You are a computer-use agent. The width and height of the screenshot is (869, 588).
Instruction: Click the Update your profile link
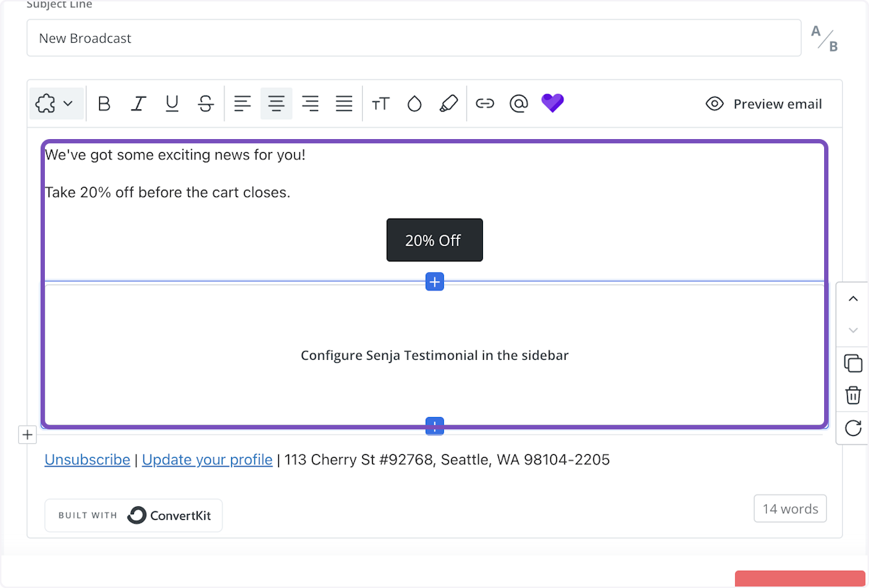(207, 460)
